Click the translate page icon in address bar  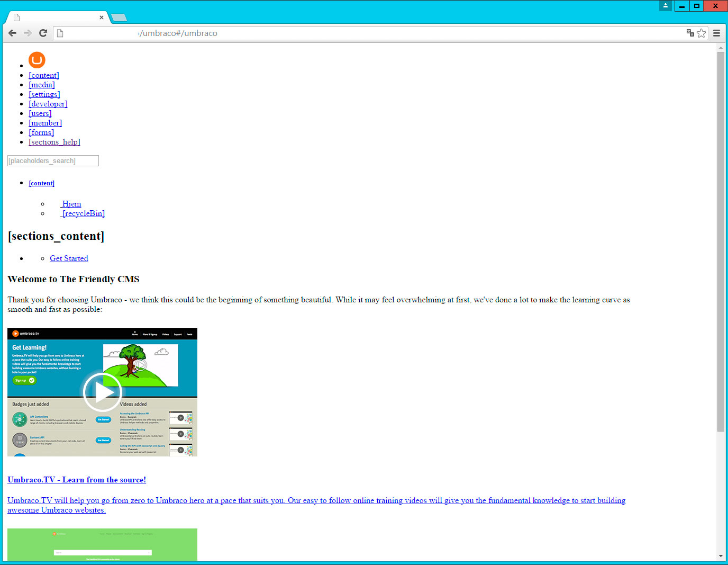tap(690, 33)
